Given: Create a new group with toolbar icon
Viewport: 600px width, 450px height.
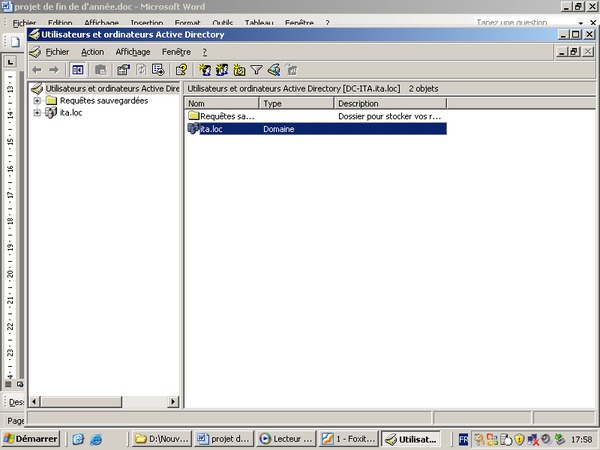Looking at the screenshot, I should [222, 70].
